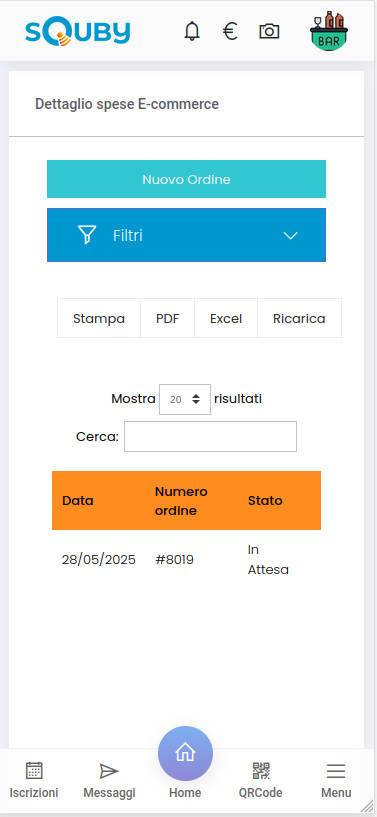Open the hamburger Menu

coord(336,771)
